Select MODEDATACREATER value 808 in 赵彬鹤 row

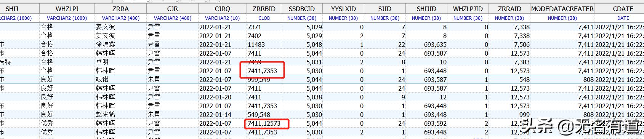588,115
